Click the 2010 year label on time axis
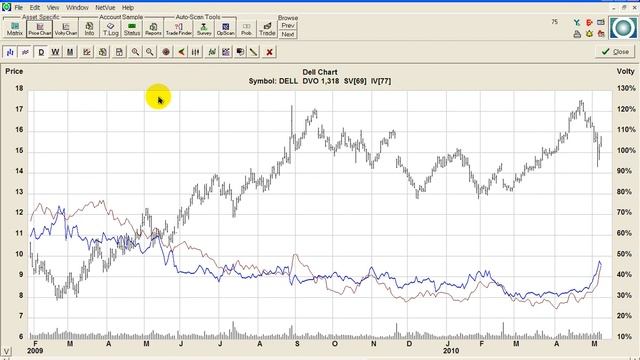Image resolution: width=640 pixels, height=360 pixels. [451, 351]
